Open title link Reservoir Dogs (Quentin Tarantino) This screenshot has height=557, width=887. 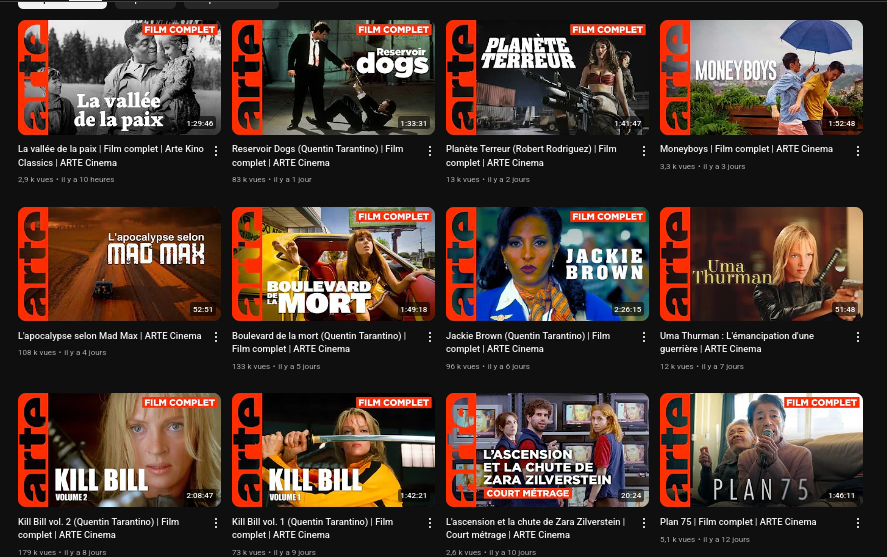(x=317, y=156)
